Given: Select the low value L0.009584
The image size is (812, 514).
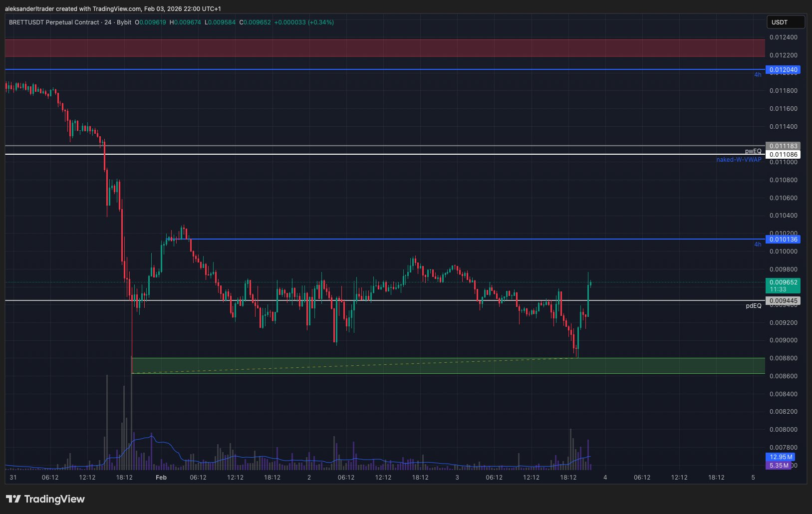Looking at the screenshot, I should pos(220,22).
